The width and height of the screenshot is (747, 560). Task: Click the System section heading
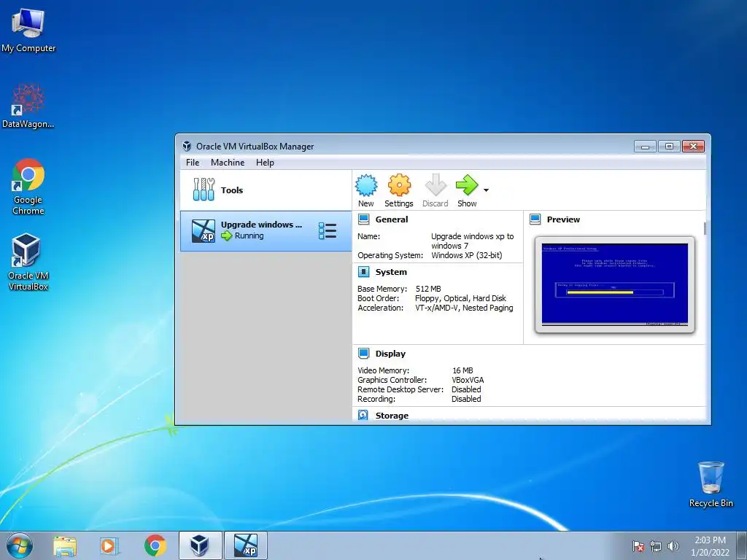click(x=391, y=272)
